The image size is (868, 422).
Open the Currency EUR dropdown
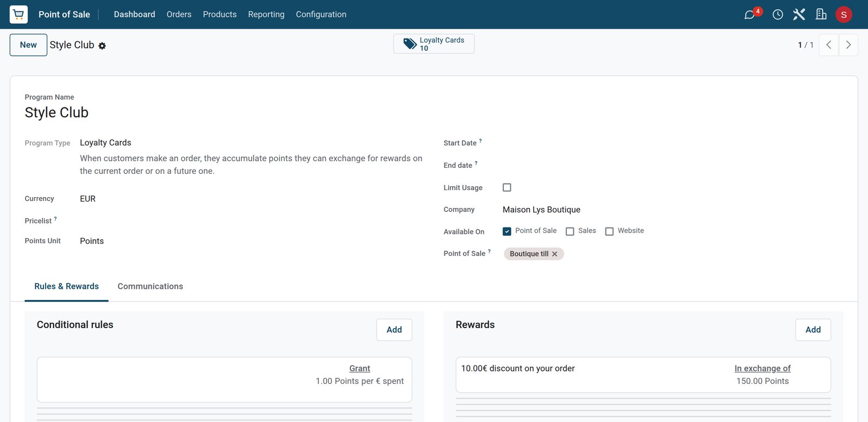coord(251,199)
